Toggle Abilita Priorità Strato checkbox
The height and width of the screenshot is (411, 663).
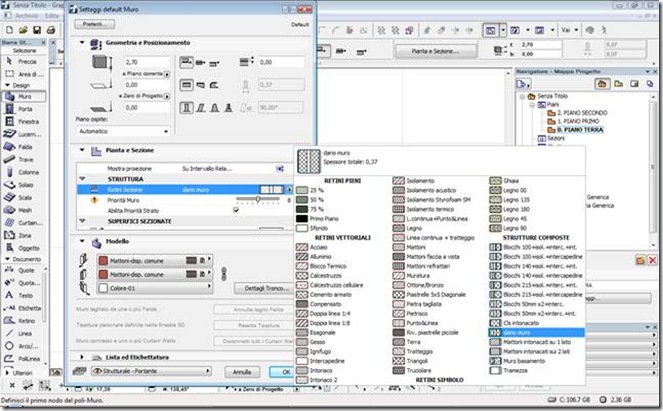[x=236, y=210]
